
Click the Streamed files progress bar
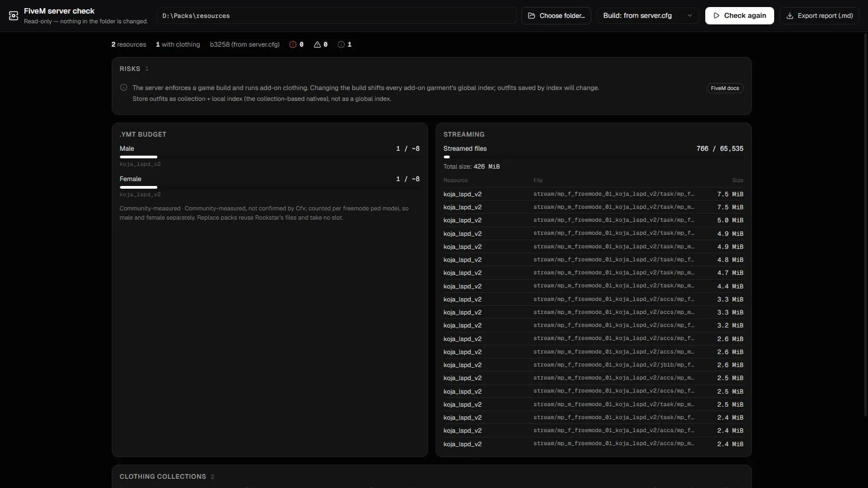(593, 157)
